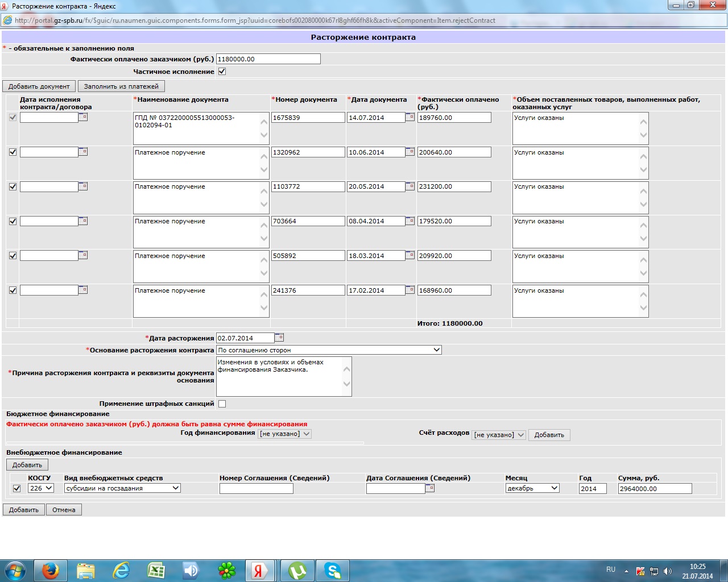
Task: Click the Дата расторжения field 02.07.2014
Action: click(x=245, y=338)
